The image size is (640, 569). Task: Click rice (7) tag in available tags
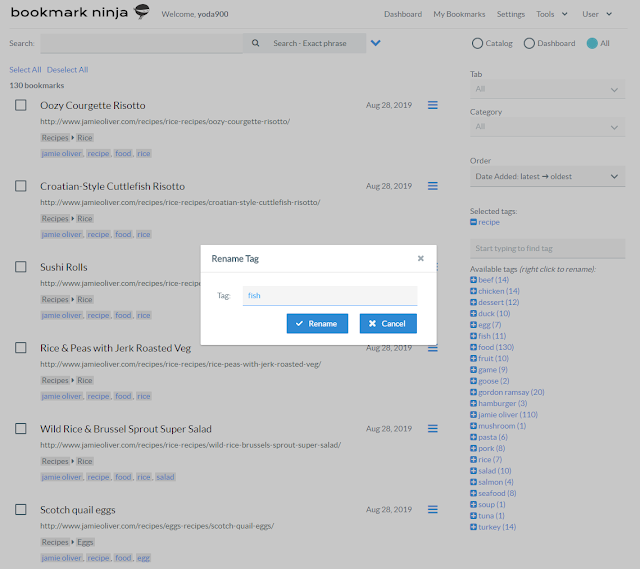click(x=490, y=460)
